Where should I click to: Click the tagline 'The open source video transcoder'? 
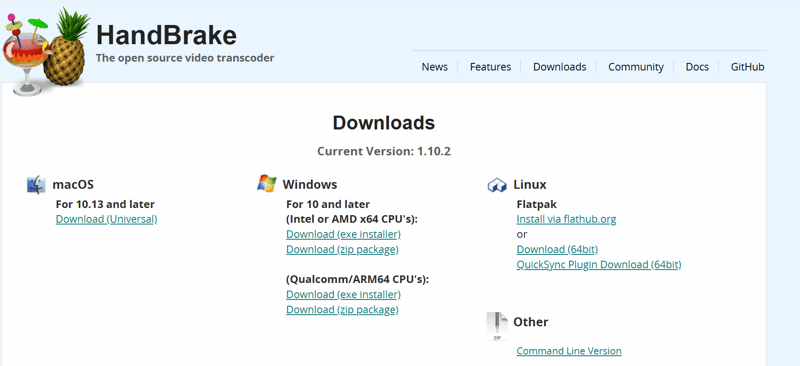click(185, 58)
